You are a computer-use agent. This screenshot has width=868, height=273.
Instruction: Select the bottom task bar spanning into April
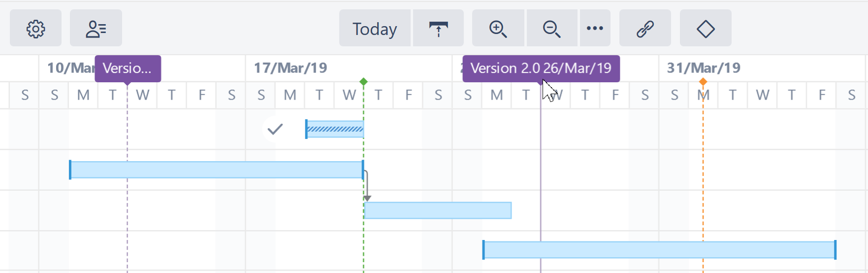pyautogui.click(x=659, y=250)
